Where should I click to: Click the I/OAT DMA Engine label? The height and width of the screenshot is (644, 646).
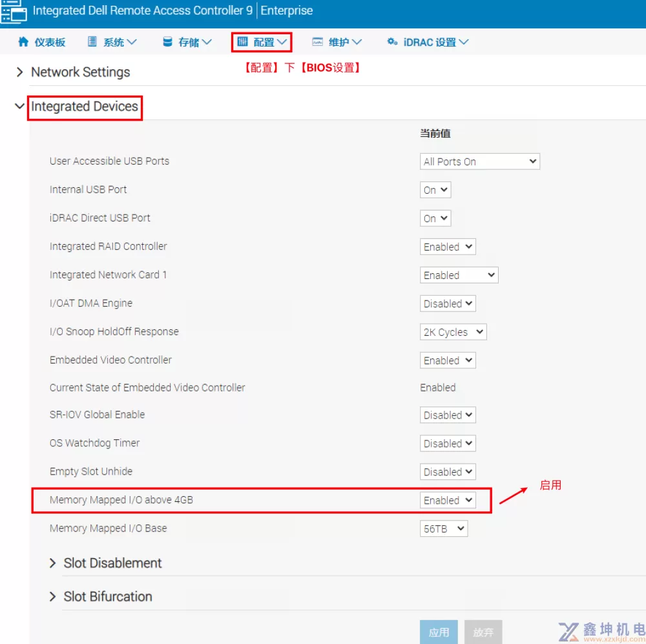tap(90, 303)
